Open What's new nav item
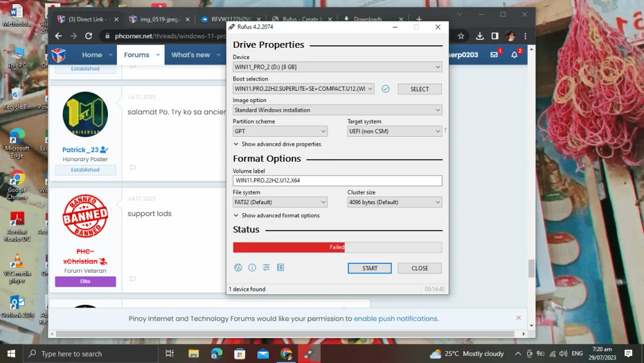The image size is (644, 363). click(x=191, y=55)
